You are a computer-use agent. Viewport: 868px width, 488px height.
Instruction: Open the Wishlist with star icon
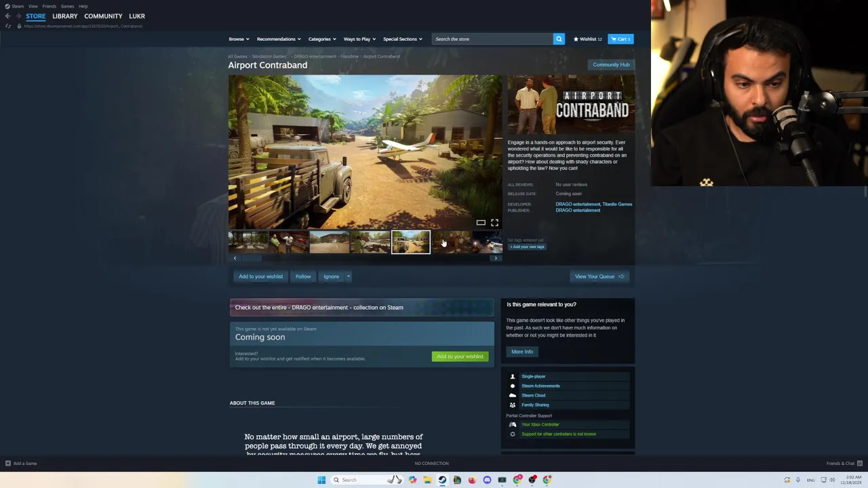(587, 39)
